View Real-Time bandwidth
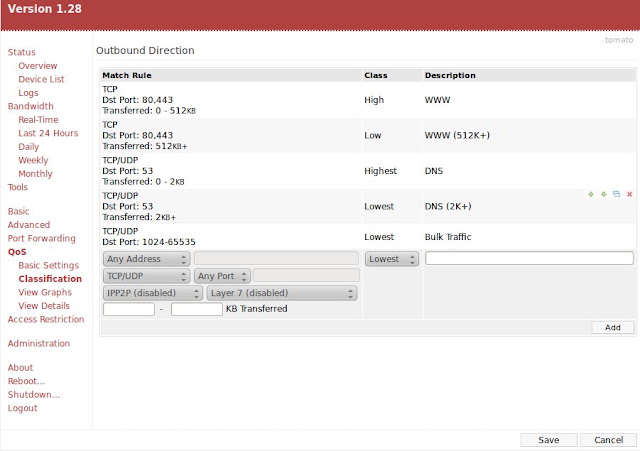This screenshot has height=451, width=640. pyautogui.click(x=38, y=120)
